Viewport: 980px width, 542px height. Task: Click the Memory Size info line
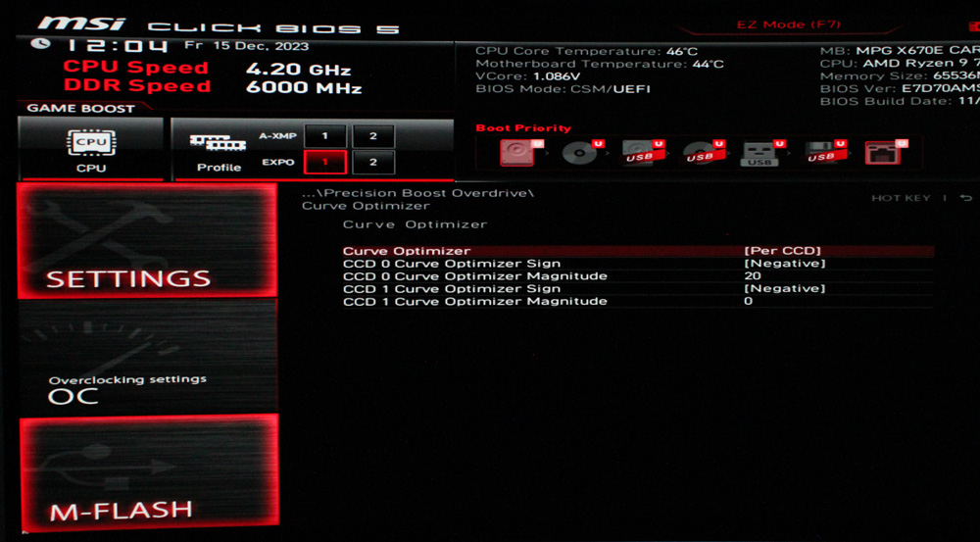(900, 76)
